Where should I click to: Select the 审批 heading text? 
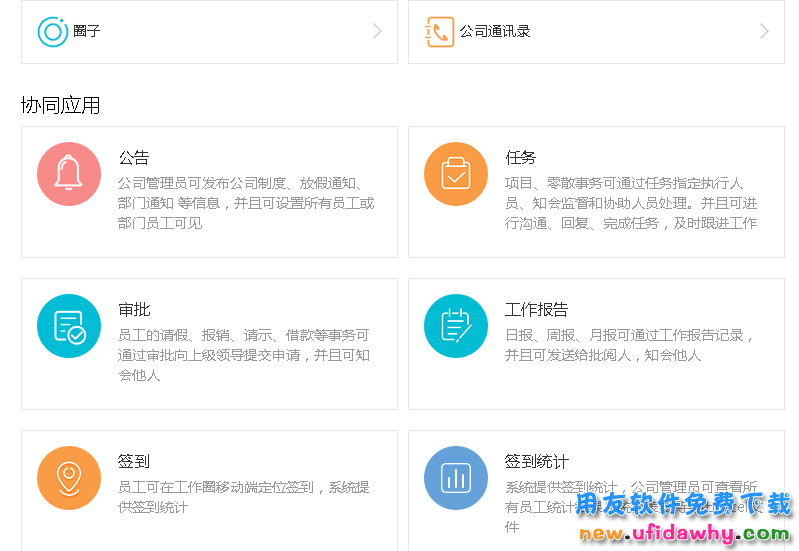tap(134, 309)
